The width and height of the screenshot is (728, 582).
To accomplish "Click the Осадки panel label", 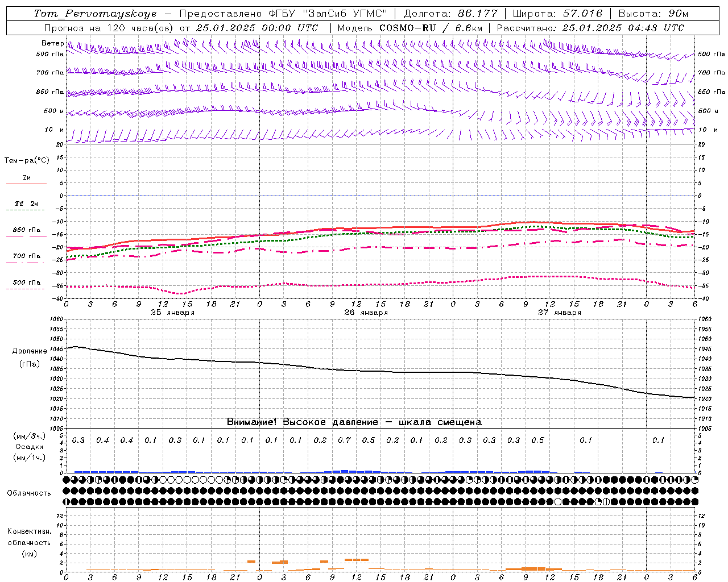I will click(29, 447).
